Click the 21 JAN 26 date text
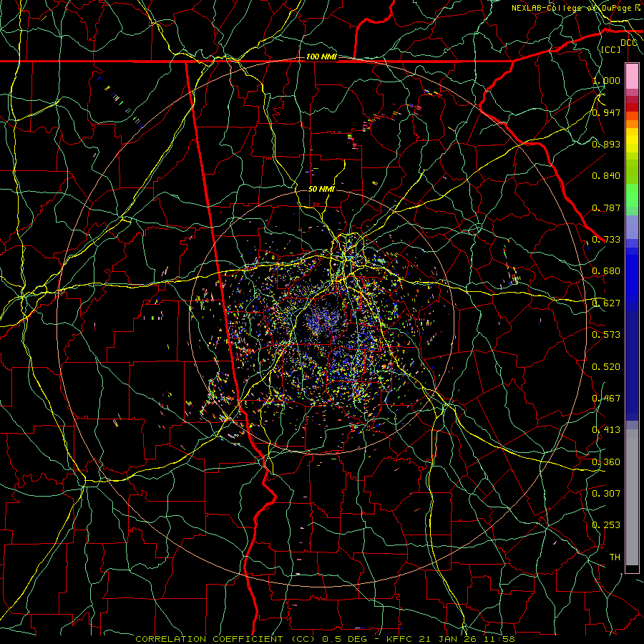 pyautogui.click(x=447, y=639)
